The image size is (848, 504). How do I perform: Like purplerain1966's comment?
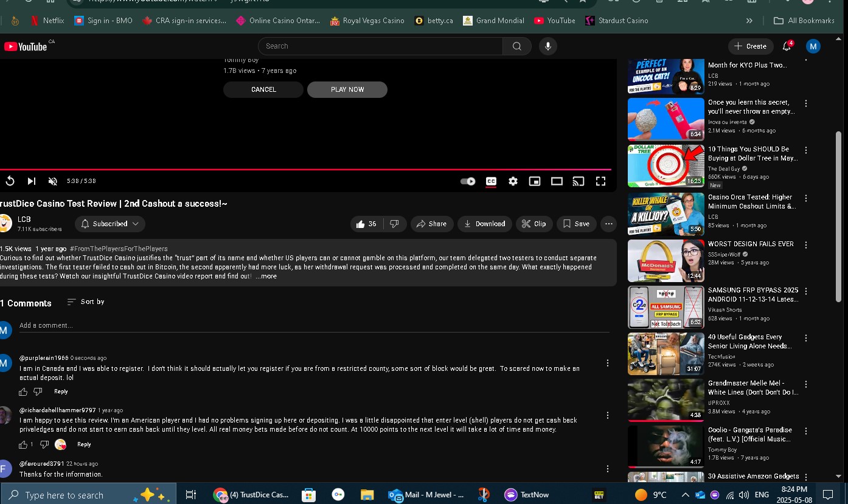[x=23, y=392]
